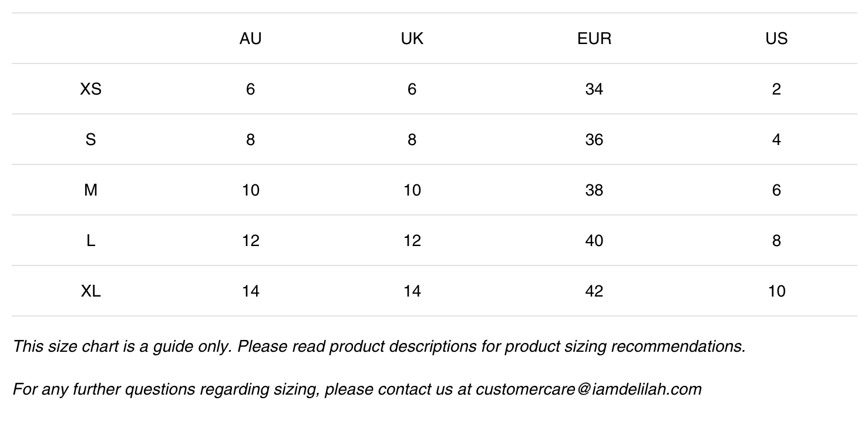Screen dimensions: 868x424
Task: Click the EUR size 34 cell
Action: (594, 89)
